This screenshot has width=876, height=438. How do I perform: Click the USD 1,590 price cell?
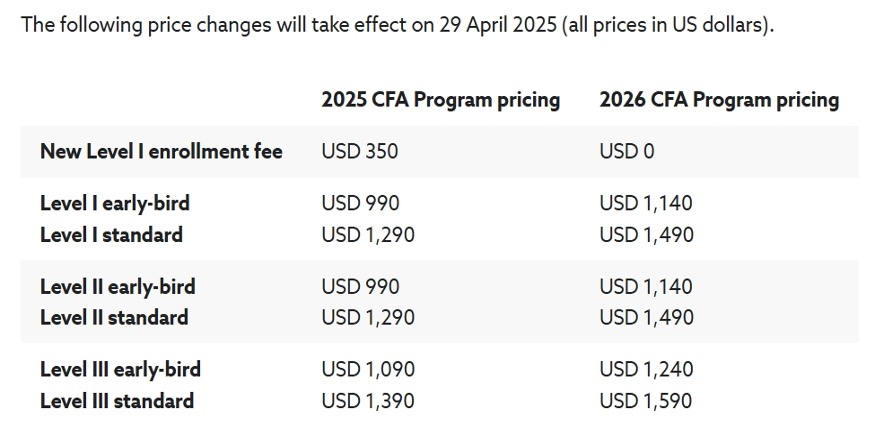click(x=646, y=401)
